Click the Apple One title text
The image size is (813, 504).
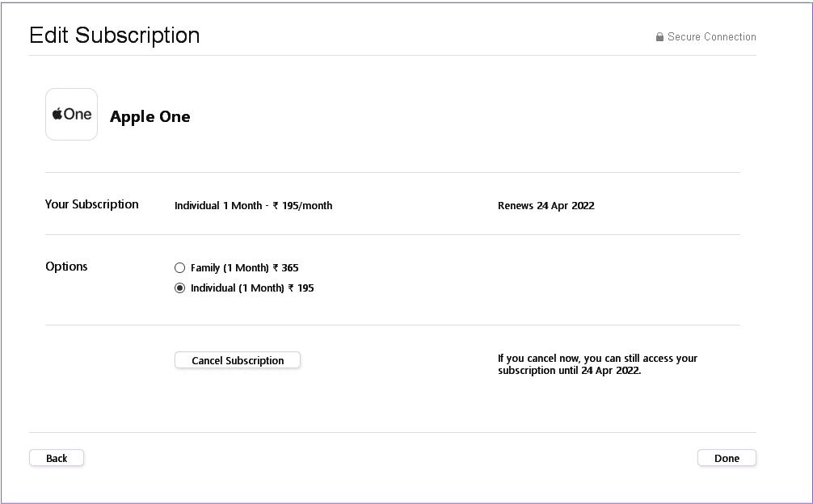click(x=150, y=116)
